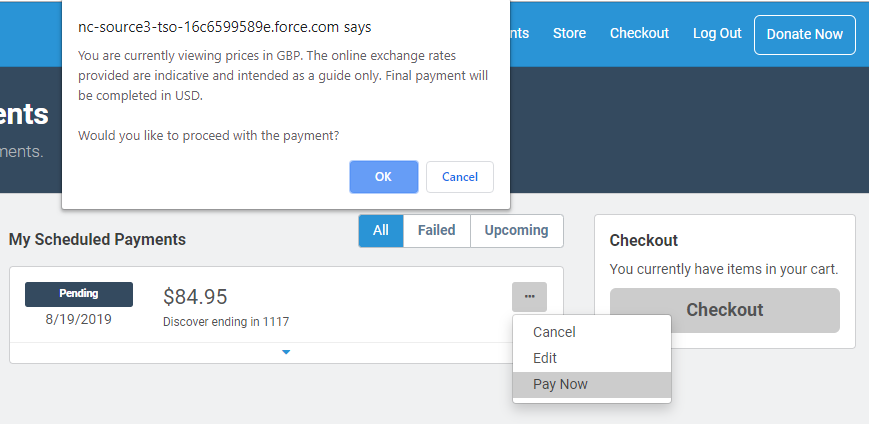
Task: Open the Store navigation link
Action: tap(569, 33)
